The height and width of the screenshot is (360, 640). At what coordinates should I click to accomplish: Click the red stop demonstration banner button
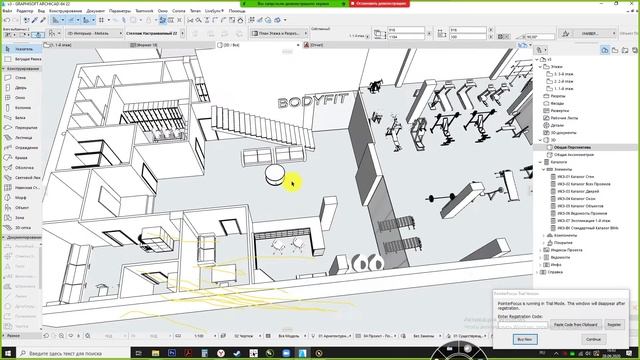[x=379, y=3]
